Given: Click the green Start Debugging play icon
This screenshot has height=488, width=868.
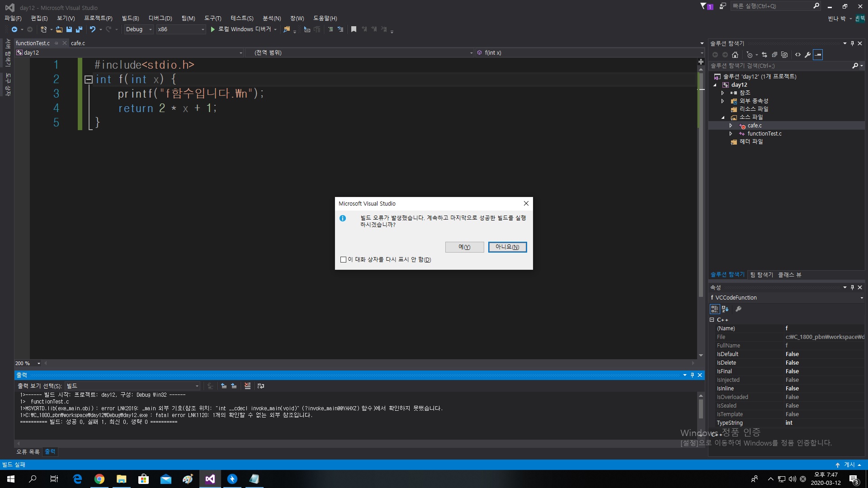Looking at the screenshot, I should click(x=212, y=29).
